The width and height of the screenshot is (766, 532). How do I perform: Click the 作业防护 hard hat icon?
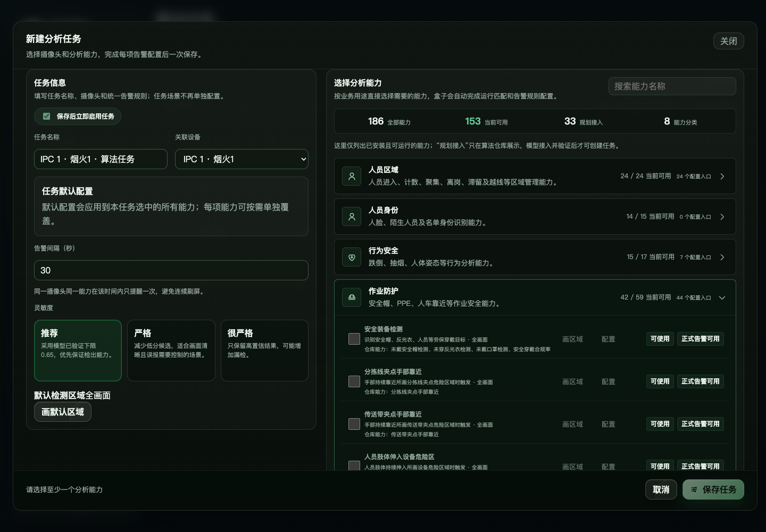point(352,297)
